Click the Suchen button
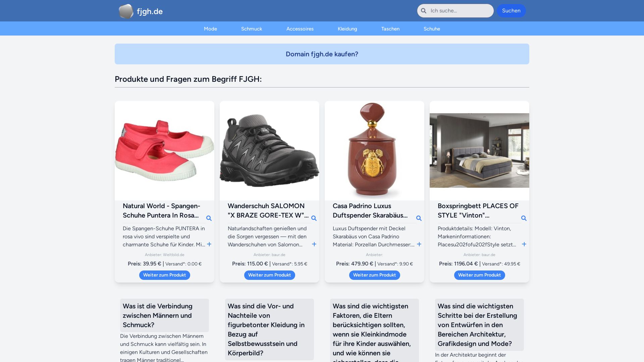The width and height of the screenshot is (644, 362). click(511, 11)
